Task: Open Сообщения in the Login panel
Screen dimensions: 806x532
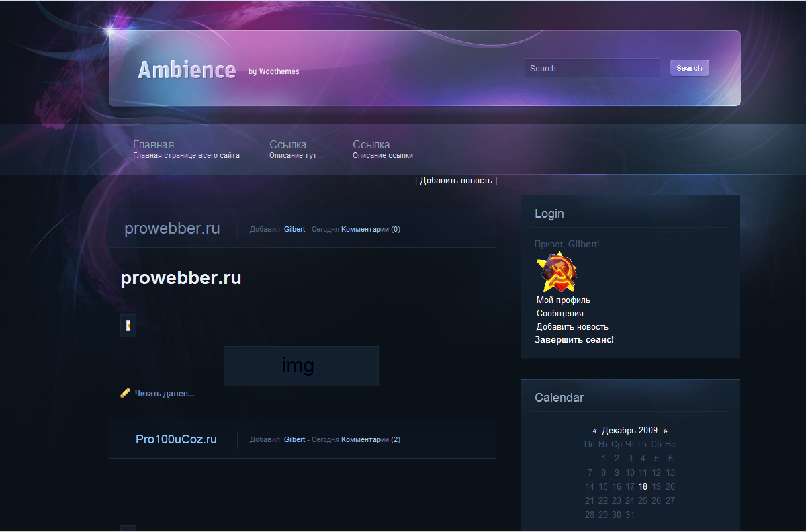Action: pos(560,314)
